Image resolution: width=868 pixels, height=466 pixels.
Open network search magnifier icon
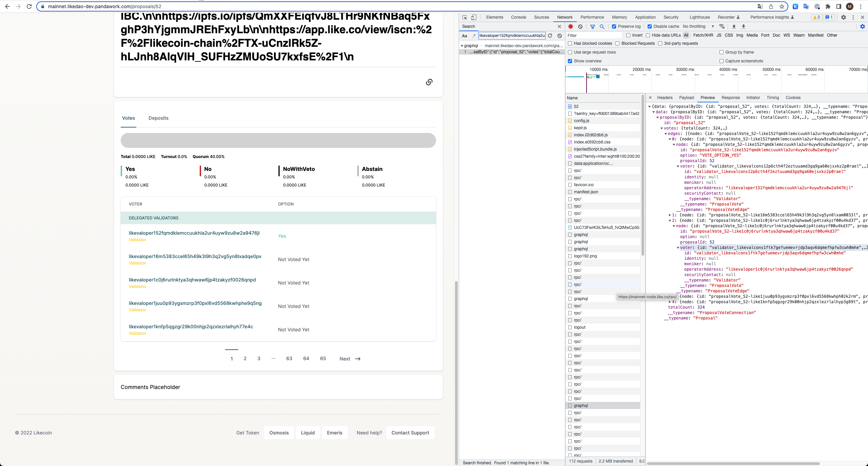tap(602, 26)
